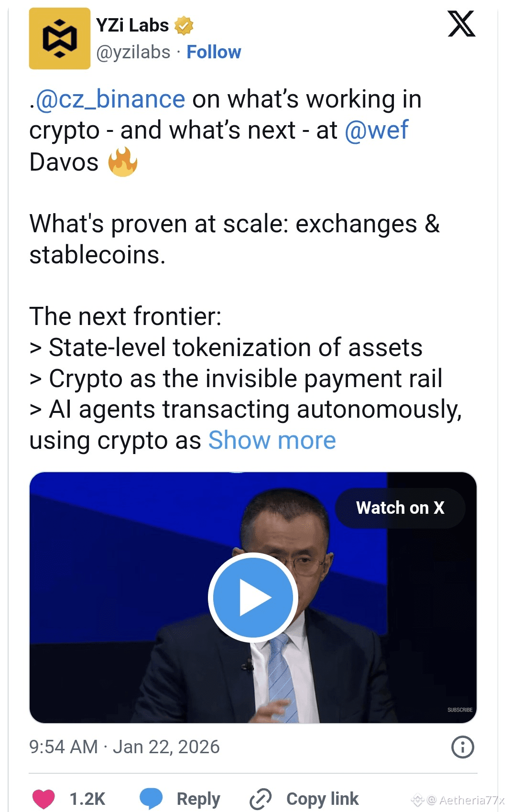
Task: Click the copy link chain icon
Action: click(x=261, y=799)
